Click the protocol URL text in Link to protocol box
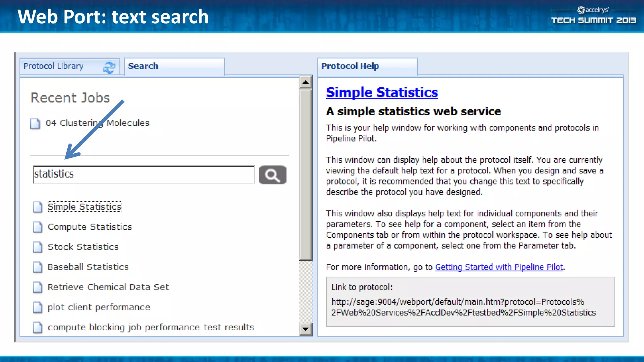The image size is (644, 362). (x=464, y=307)
